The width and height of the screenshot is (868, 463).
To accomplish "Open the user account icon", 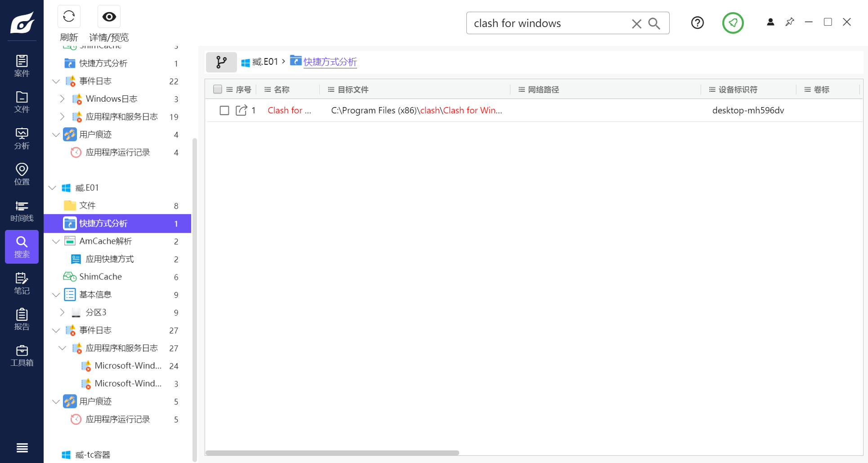I will [x=770, y=22].
